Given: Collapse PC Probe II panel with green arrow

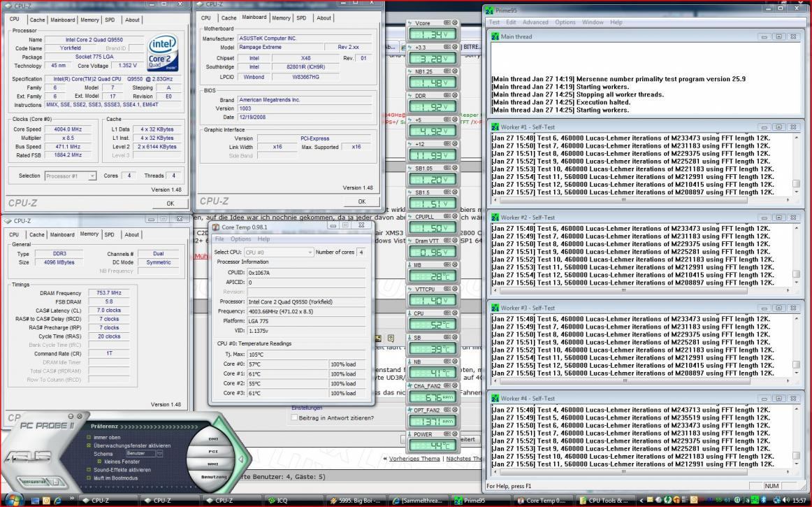Looking at the screenshot, I should (x=241, y=459).
